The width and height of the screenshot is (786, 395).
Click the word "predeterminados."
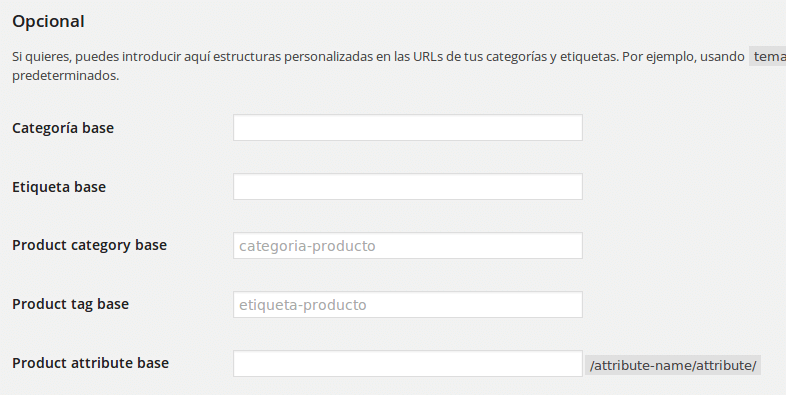66,76
